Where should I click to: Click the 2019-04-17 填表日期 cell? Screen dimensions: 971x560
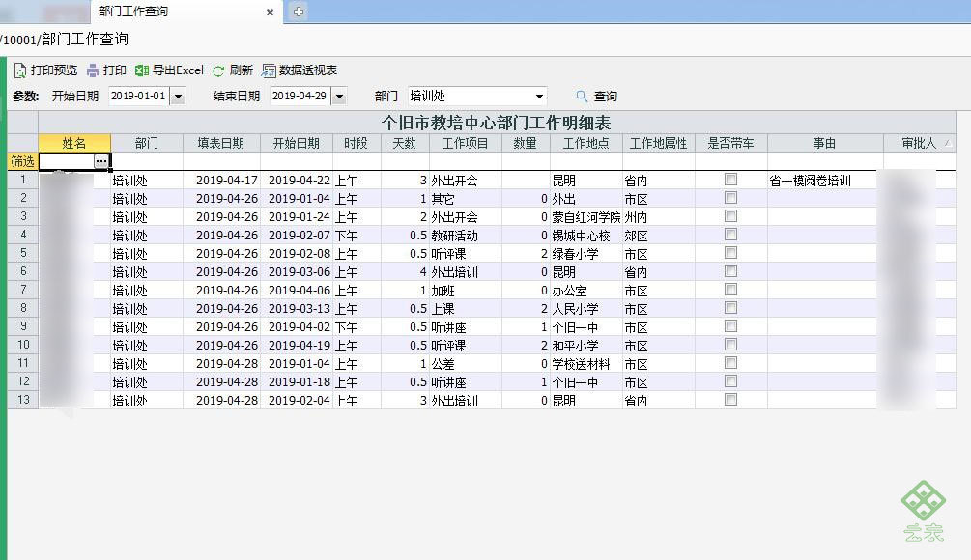(221, 180)
